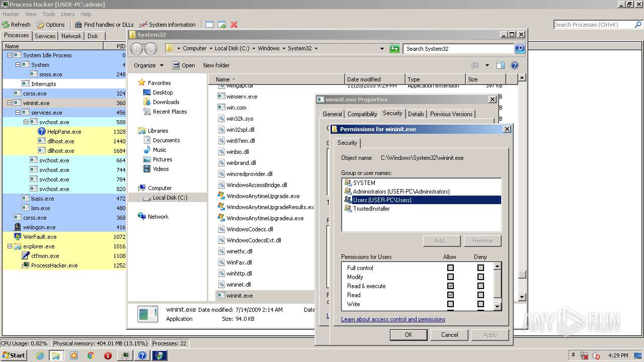Open Find handles or DLLs
Screen dimensions: 644x362
click(104, 25)
